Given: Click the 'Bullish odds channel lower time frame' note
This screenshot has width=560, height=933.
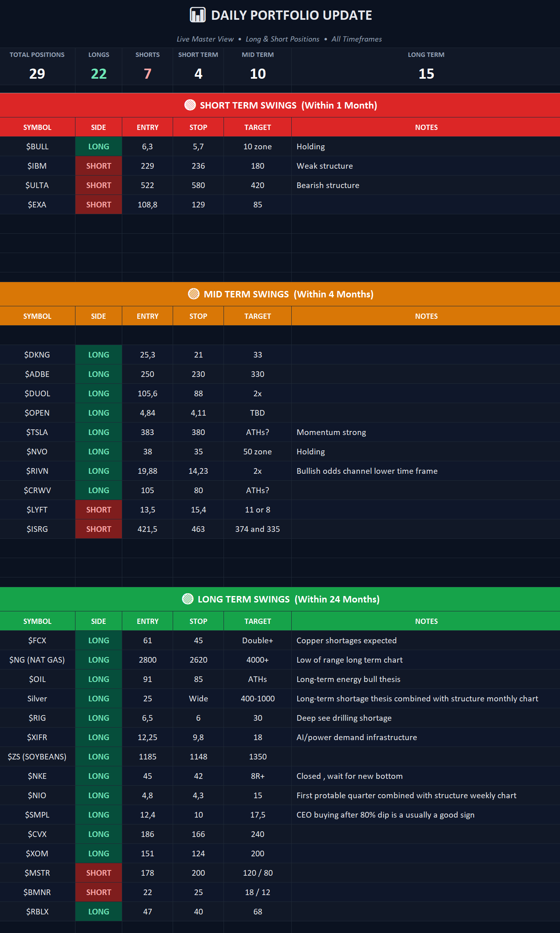Looking at the screenshot, I should point(367,471).
